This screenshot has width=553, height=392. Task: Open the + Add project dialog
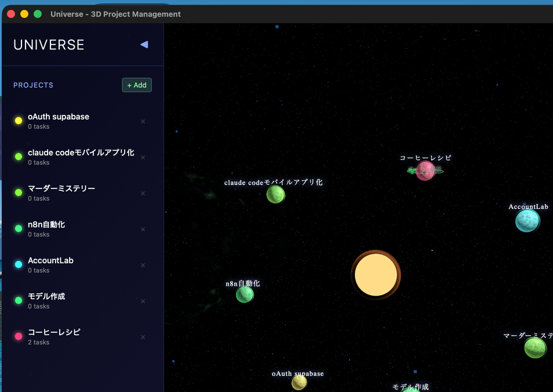137,85
